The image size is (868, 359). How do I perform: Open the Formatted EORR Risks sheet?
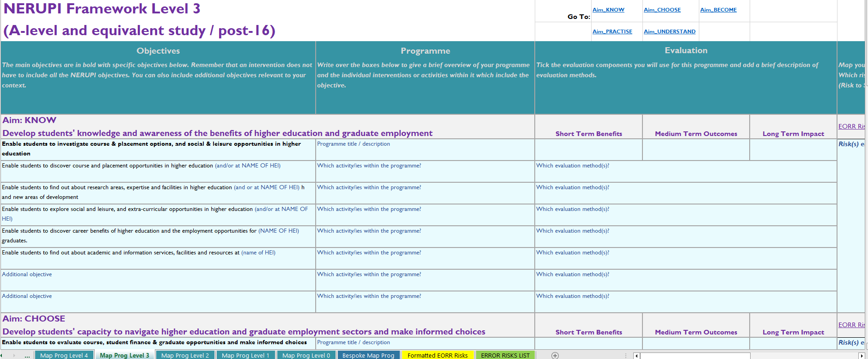[437, 355]
